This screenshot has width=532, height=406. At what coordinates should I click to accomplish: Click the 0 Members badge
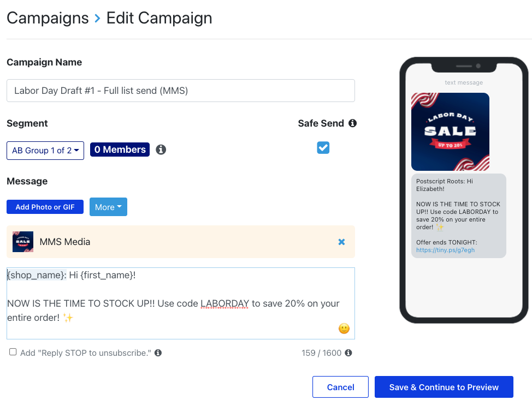point(120,150)
